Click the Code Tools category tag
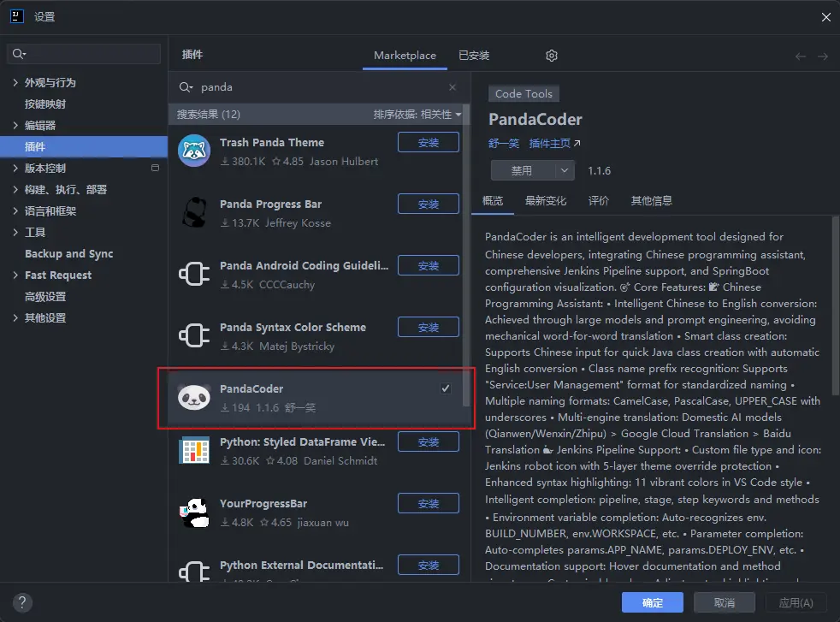 point(524,93)
